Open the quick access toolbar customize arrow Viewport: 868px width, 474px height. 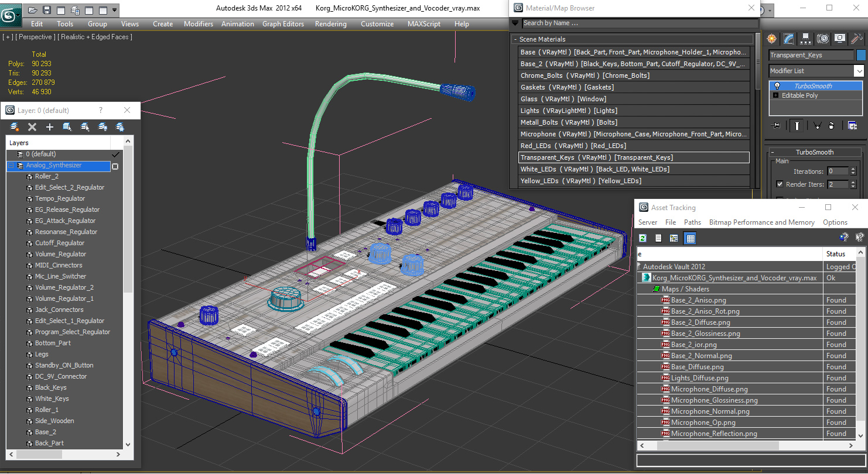[x=114, y=10]
